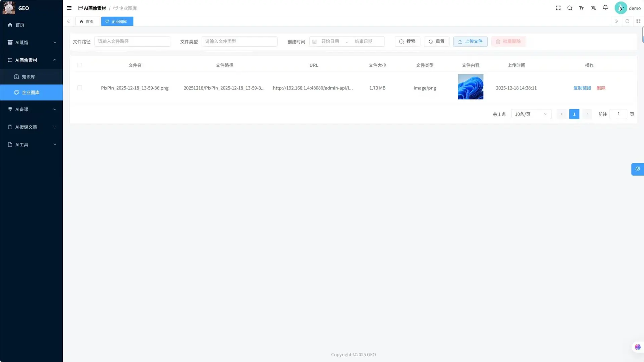Image resolution: width=644 pixels, height=362 pixels.
Task: Click AI画像素材 in the breadcrumb
Action: [92, 8]
